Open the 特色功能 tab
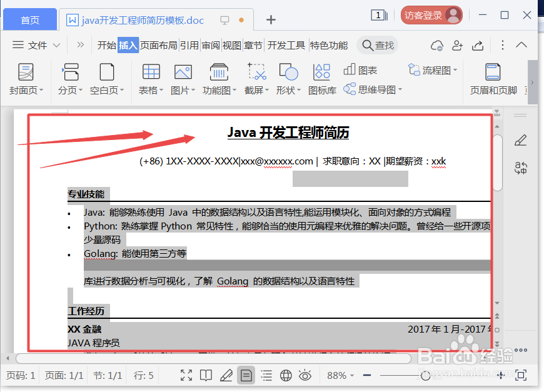 tap(328, 45)
